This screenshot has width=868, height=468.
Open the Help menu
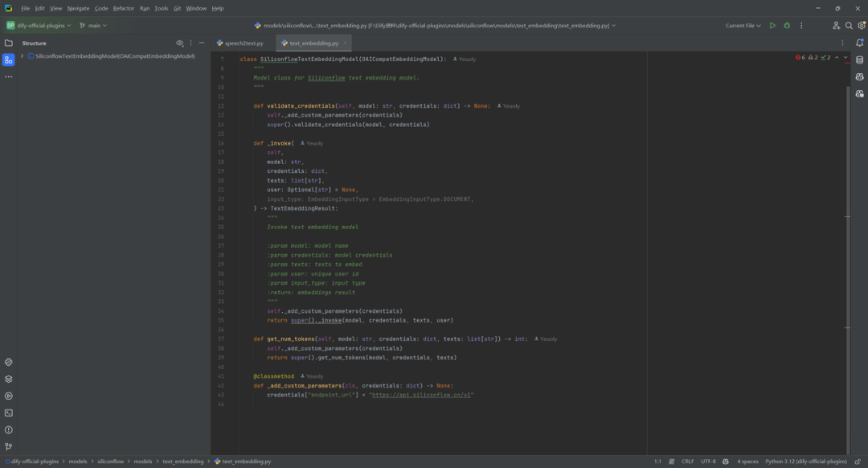point(218,8)
